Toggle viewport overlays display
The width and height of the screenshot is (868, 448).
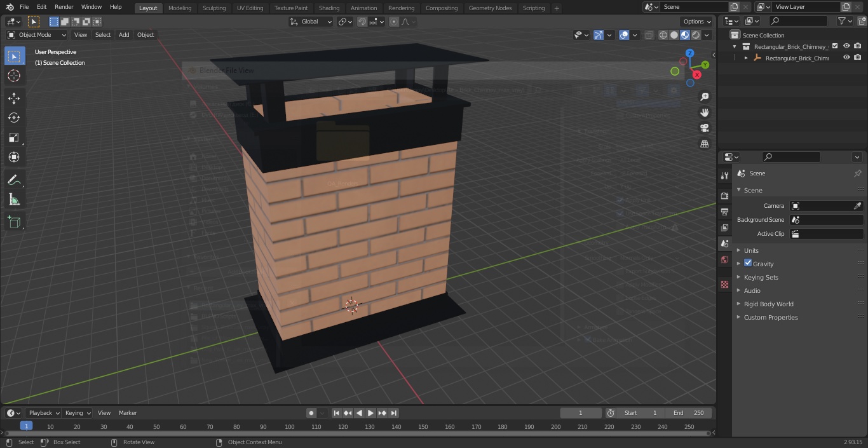[624, 35]
